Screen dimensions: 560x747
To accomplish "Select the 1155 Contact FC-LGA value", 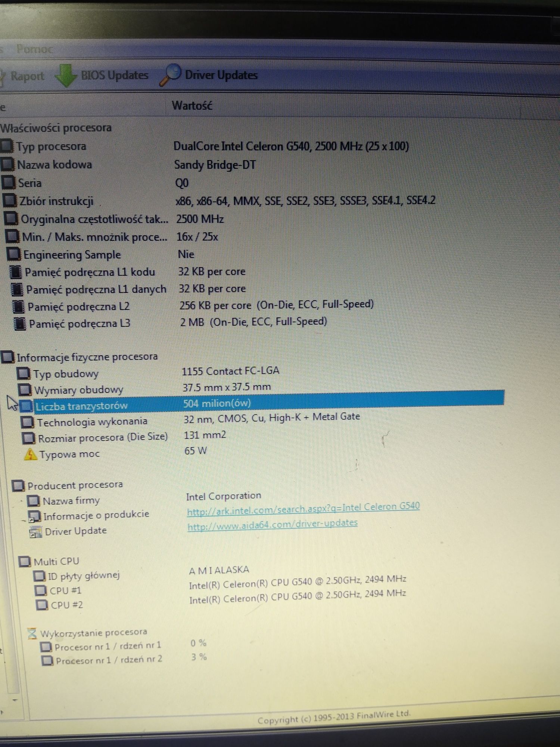I will (x=230, y=371).
